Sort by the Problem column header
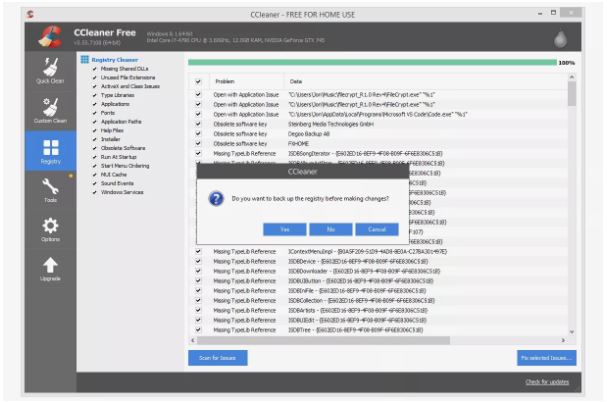 tap(247, 81)
